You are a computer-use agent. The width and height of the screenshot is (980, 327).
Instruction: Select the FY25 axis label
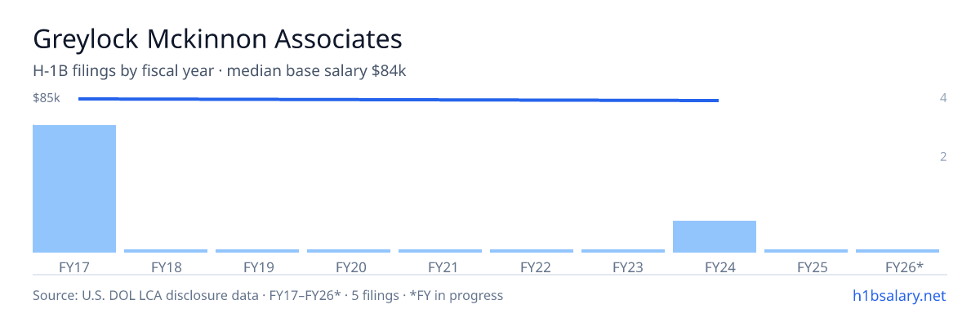806,267
